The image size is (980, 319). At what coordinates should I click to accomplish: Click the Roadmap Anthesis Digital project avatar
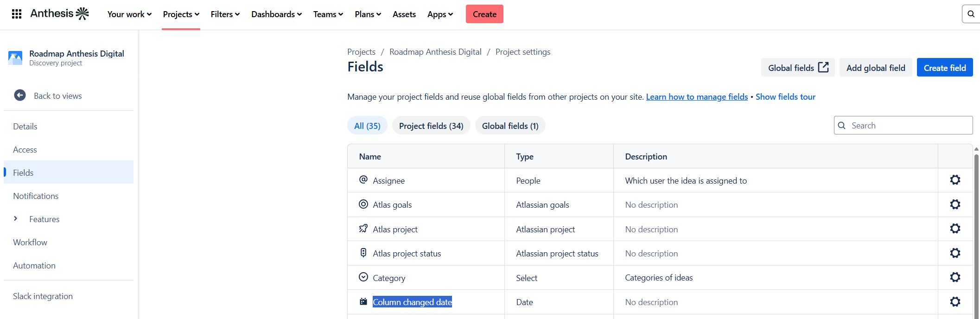15,58
